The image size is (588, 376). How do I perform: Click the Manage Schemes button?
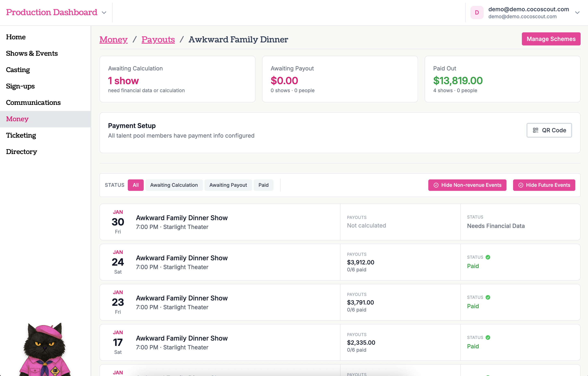tap(551, 39)
